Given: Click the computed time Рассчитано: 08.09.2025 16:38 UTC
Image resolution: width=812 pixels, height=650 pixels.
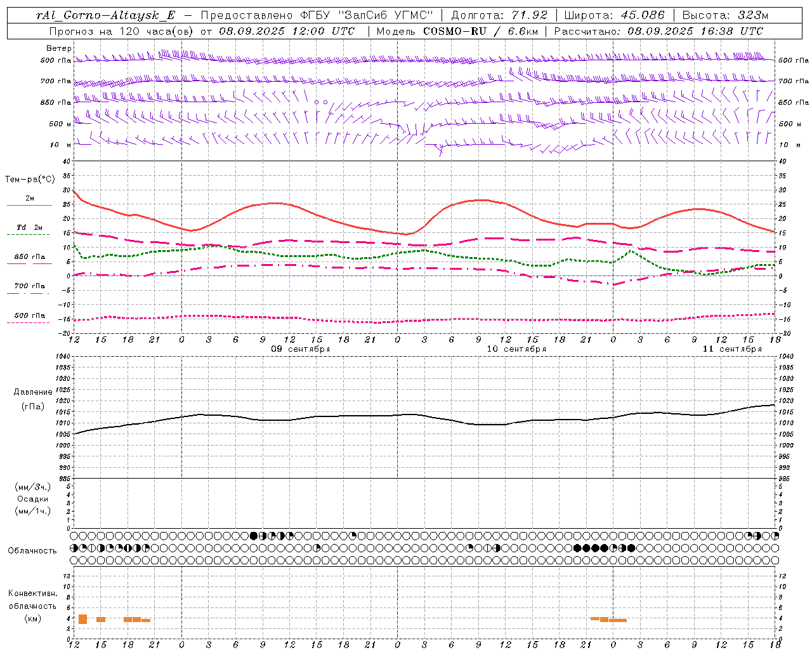Looking at the screenshot, I should click(658, 31).
